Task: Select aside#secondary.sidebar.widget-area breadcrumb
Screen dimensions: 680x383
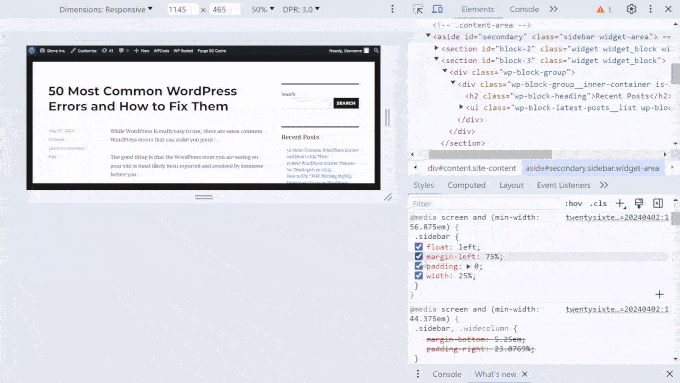Action: 592,168
